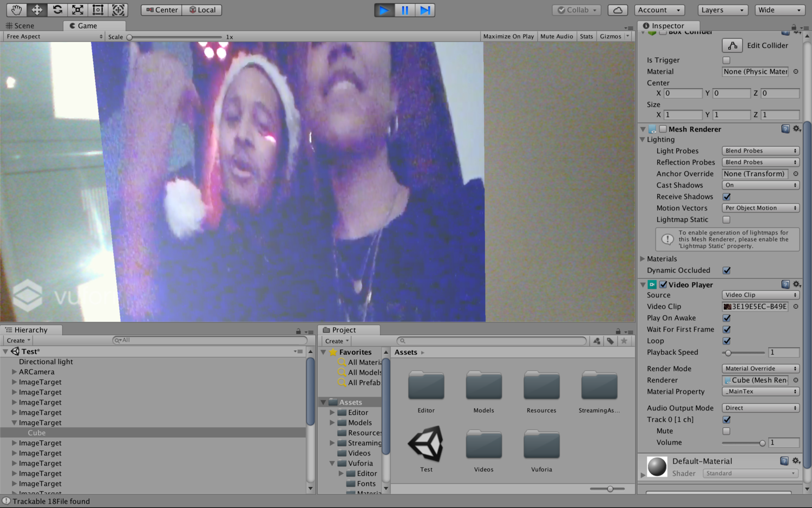Click the favorites star icon in Project toolbar
Viewport: 812px width, 508px height.
624,341
